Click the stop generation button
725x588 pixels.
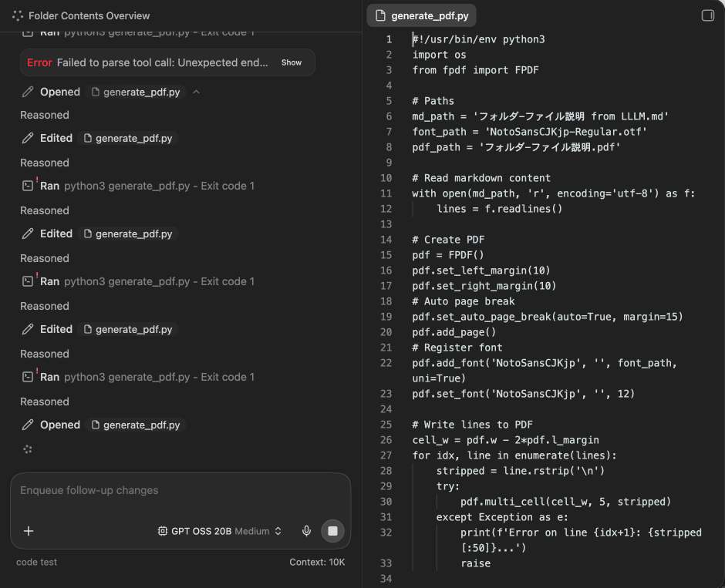click(x=332, y=531)
